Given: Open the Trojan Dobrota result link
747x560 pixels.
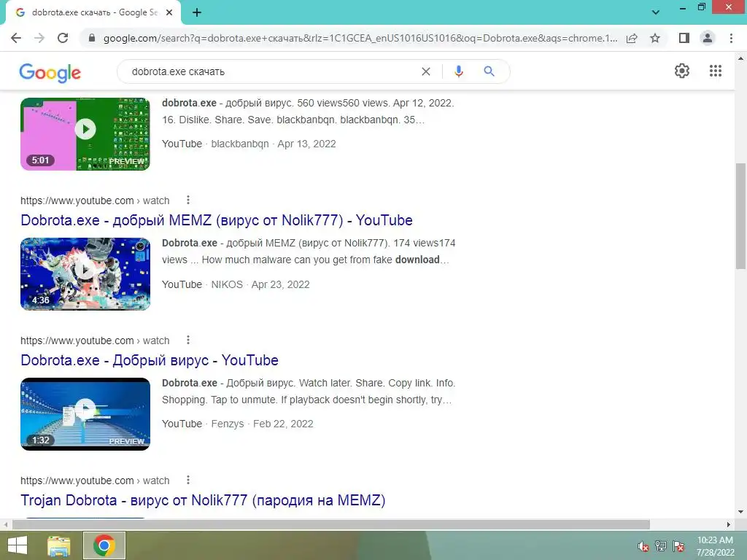Looking at the screenshot, I should 203,500.
